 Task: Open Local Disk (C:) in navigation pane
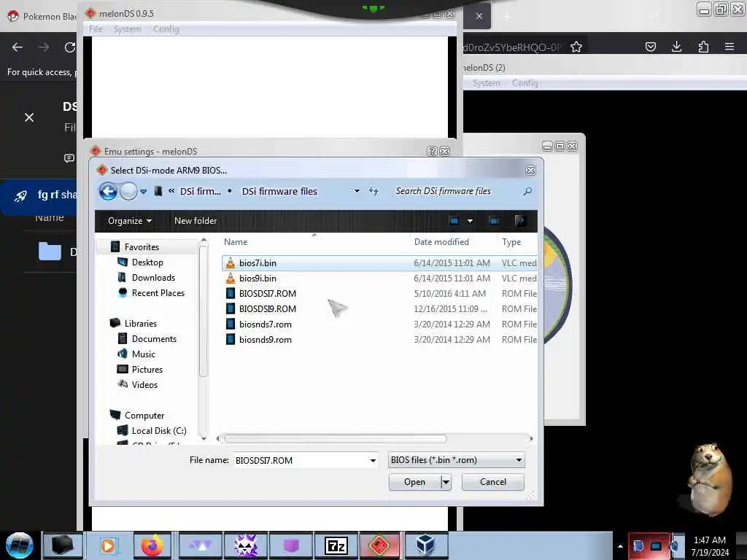[158, 430]
